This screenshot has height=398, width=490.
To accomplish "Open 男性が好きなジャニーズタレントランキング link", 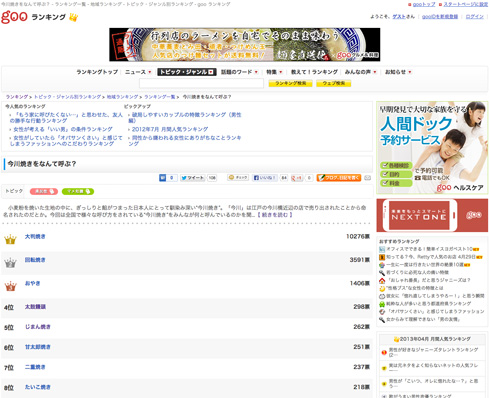I will [433, 352].
